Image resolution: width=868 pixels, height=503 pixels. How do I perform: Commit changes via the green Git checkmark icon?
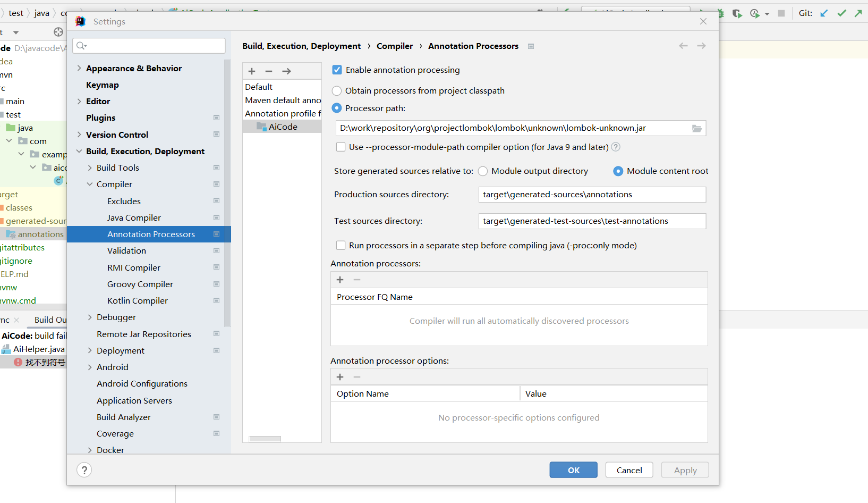[x=842, y=13]
